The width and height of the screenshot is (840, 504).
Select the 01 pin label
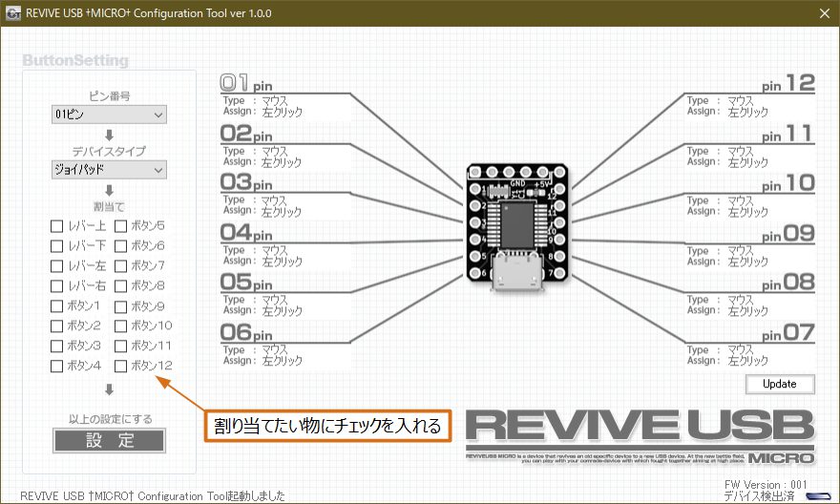pos(246,83)
